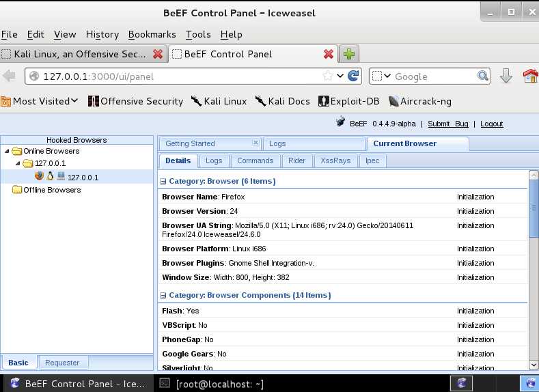Reload page with refresh icon
539x392 pixels.
(353, 76)
